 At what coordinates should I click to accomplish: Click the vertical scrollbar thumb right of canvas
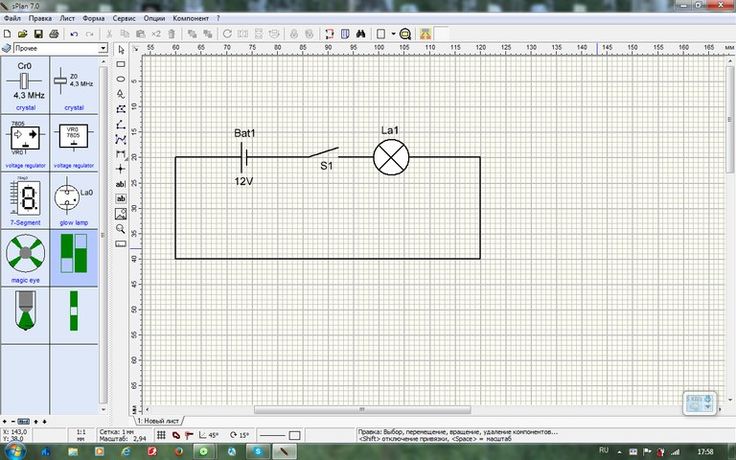point(730,120)
